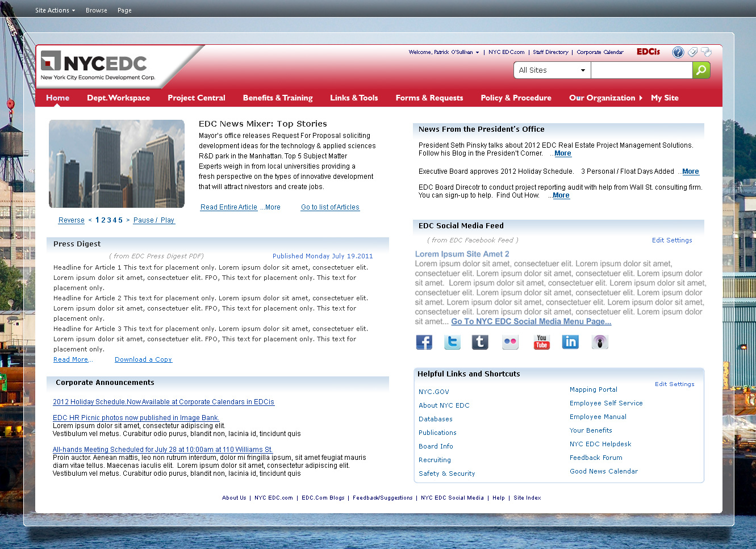Click the green search magnifier button
Viewport: 756px width, 549px height.
tap(701, 70)
